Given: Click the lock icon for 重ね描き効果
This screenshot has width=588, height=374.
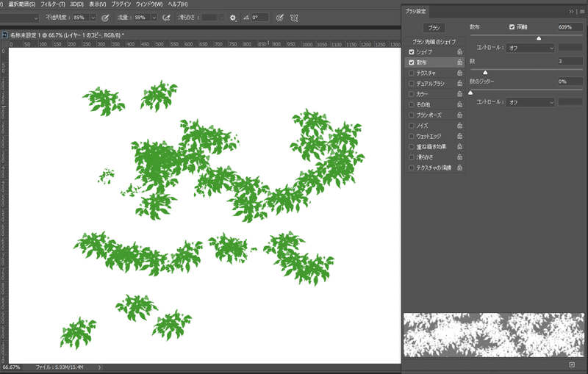Looking at the screenshot, I should (460, 146).
